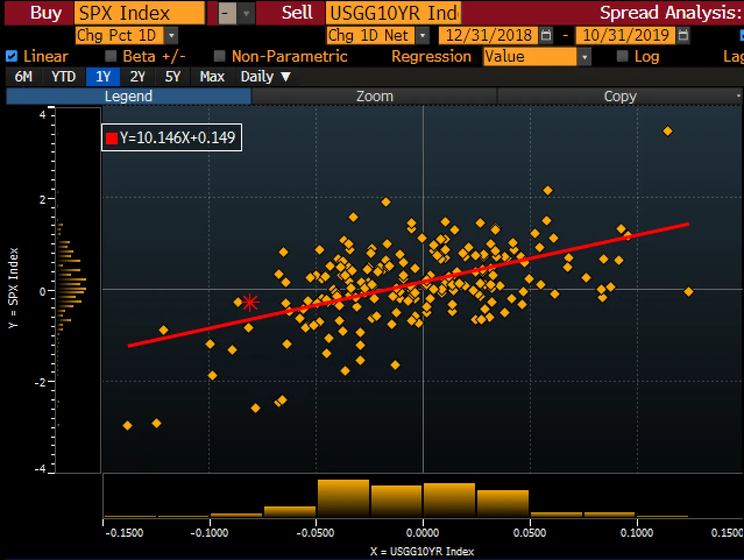Expand the Regression Value dropdown

[584, 56]
